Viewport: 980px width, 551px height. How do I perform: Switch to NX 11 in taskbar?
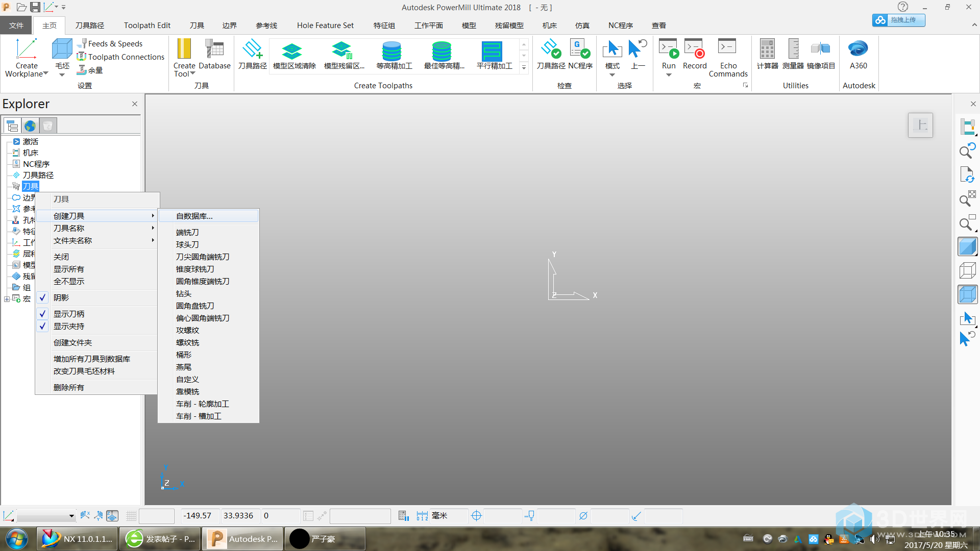point(77,539)
